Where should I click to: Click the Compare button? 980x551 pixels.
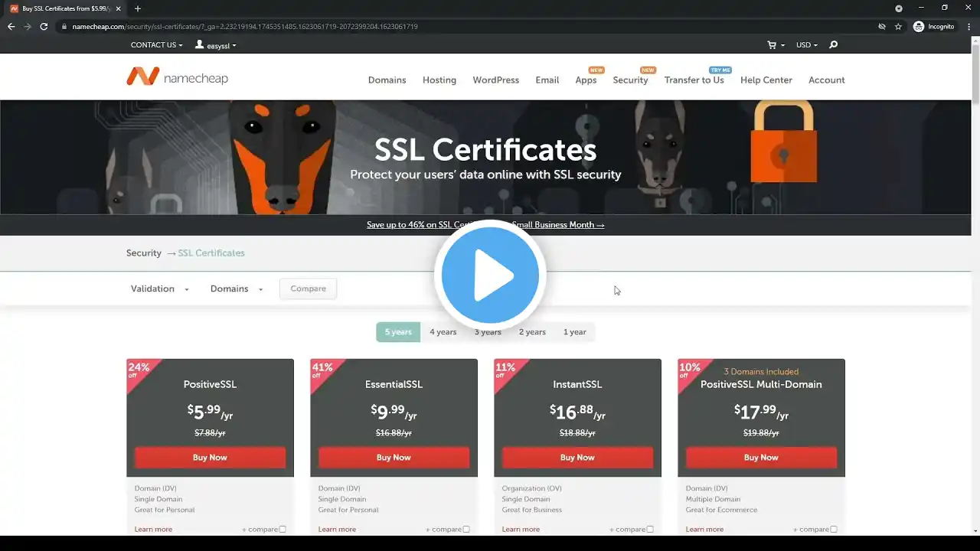pos(308,289)
